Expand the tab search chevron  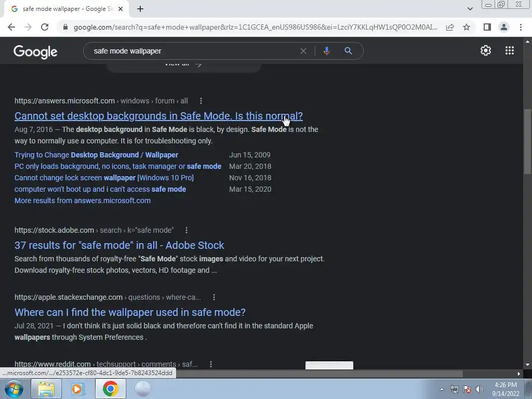coord(470,9)
